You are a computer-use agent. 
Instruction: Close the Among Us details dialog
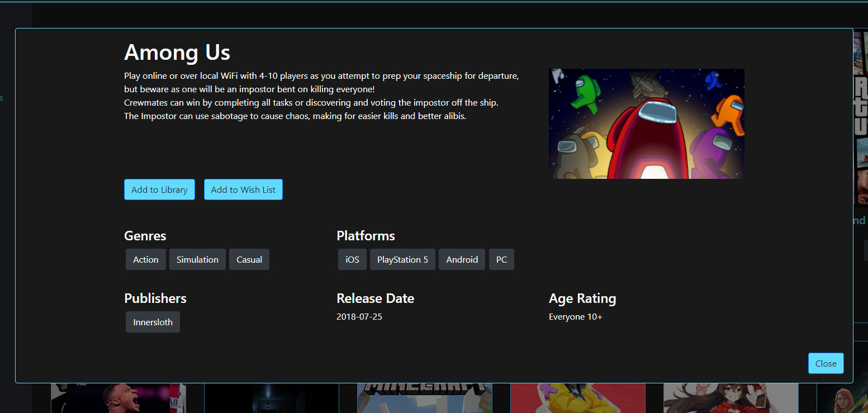point(826,363)
